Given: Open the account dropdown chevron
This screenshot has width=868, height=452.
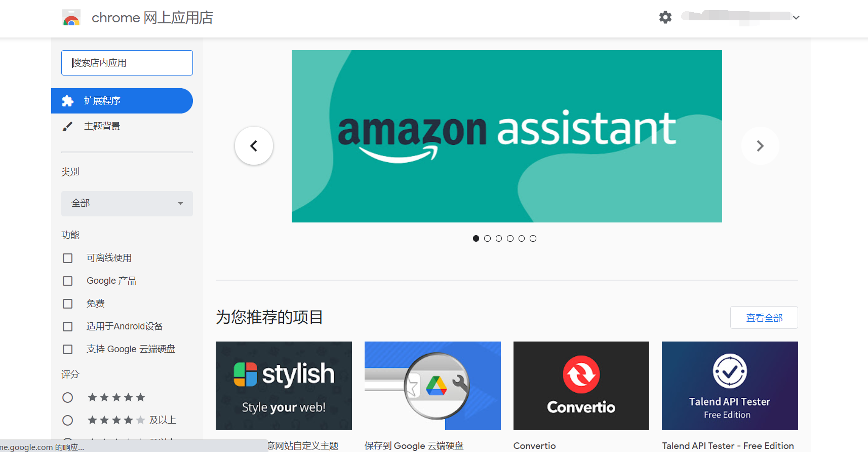Looking at the screenshot, I should [x=796, y=18].
